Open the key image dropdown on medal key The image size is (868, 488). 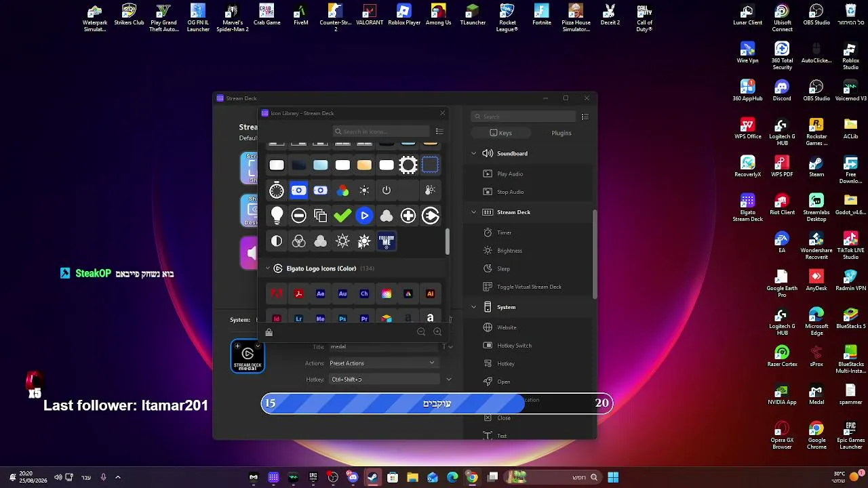click(258, 346)
